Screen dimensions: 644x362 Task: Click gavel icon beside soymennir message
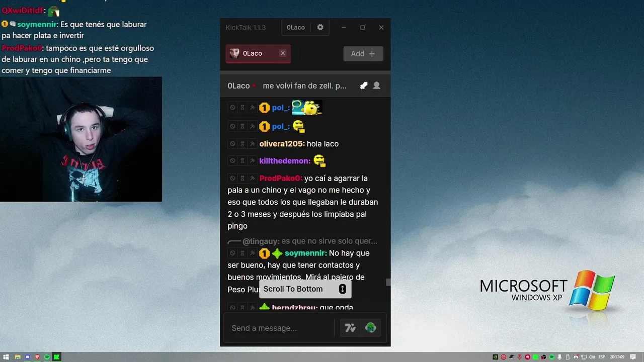tap(252, 253)
